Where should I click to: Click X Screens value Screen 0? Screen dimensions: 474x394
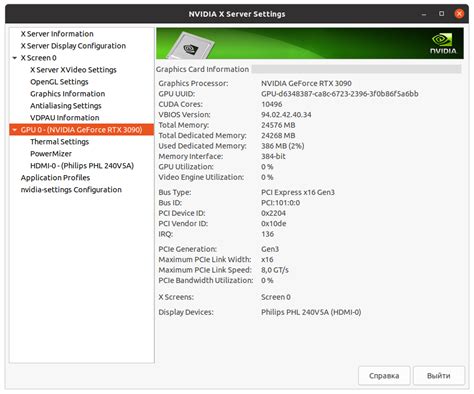click(276, 297)
